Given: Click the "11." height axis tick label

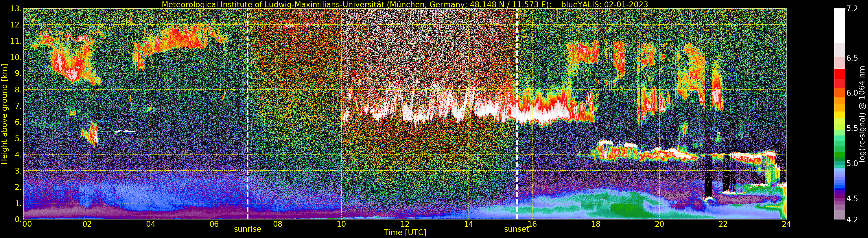Looking at the screenshot, I should pyautogui.click(x=16, y=41).
